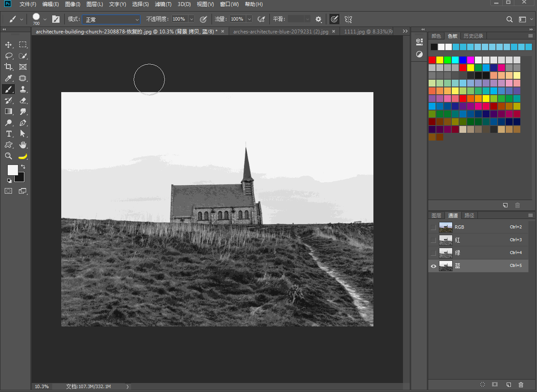Screen dimensions: 537x392
Task: Select the Move tool
Action: click(9, 45)
